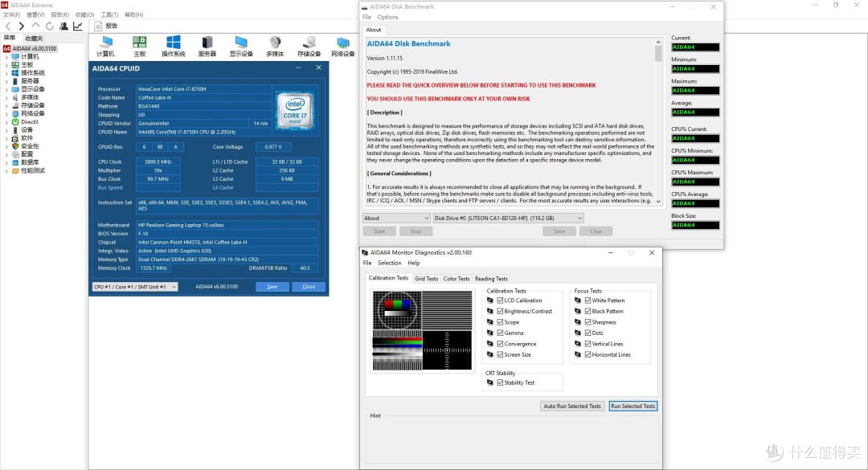Screen dimensions: 868x470
Task: Click Save in the CPUID window
Action: tap(272, 287)
